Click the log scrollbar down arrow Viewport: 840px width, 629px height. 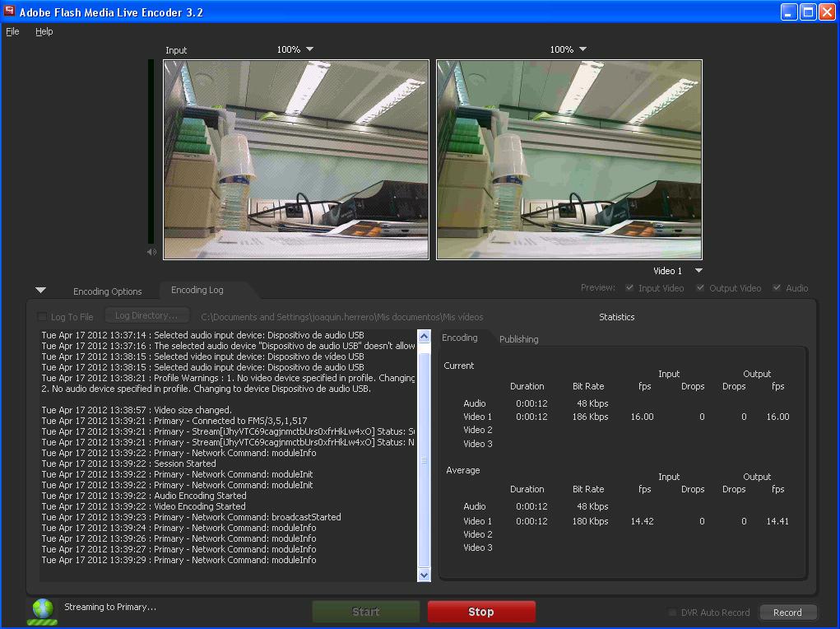tap(424, 575)
